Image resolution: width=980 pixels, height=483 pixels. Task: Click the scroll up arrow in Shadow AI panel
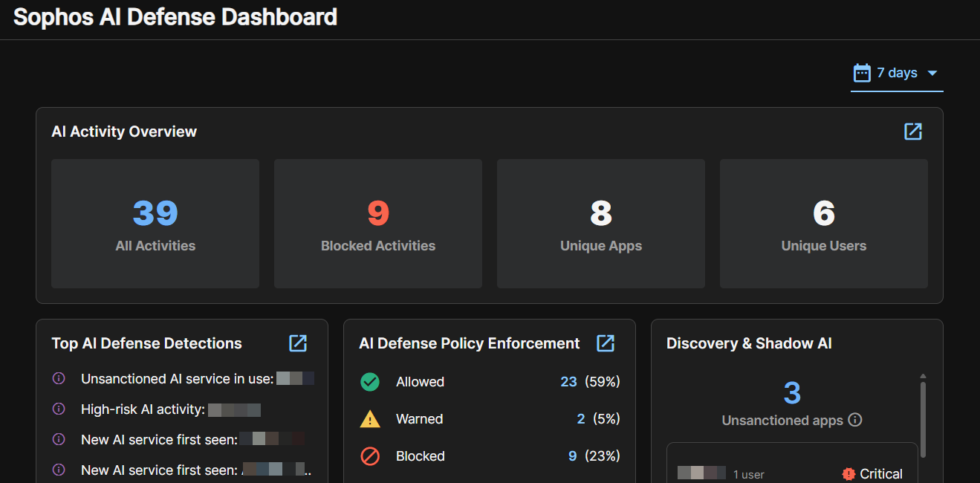coord(923,376)
